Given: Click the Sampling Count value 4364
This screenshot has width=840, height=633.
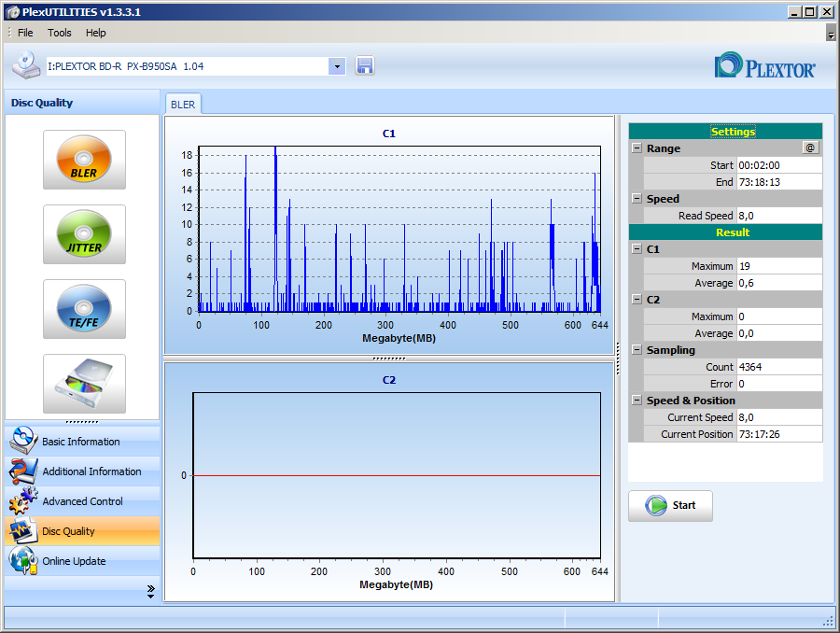Looking at the screenshot, I should 779,367.
